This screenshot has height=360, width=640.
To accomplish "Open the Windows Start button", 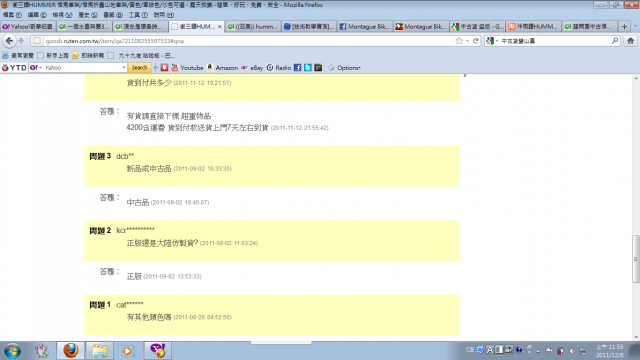I will coord(12,351).
